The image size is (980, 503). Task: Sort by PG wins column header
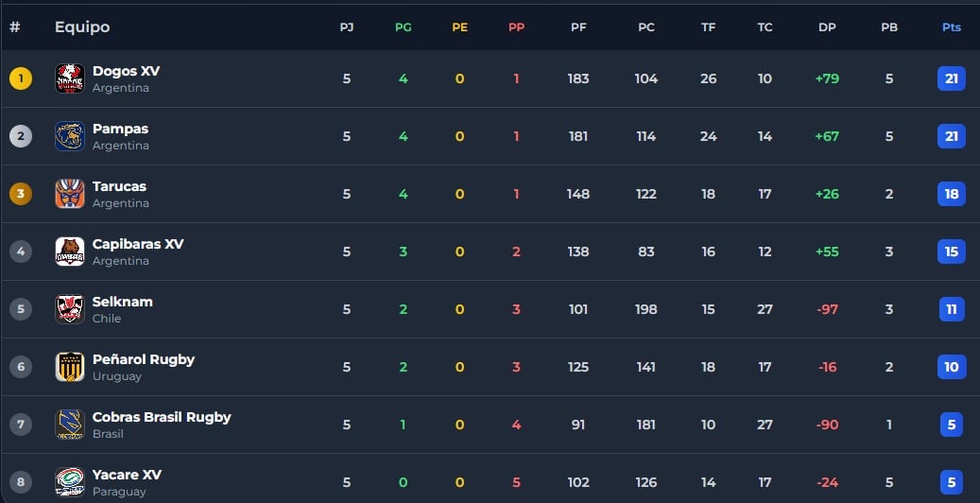point(403,27)
